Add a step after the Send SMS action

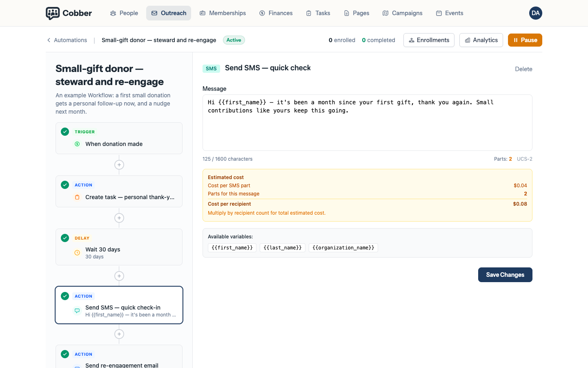pyautogui.click(x=119, y=334)
